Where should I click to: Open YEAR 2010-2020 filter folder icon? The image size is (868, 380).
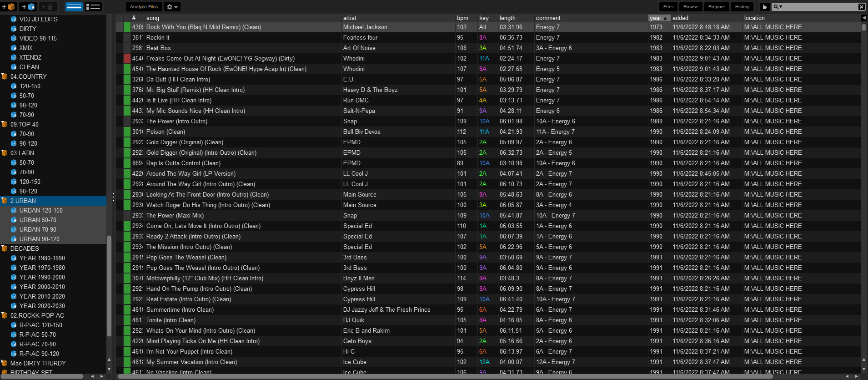pyautogui.click(x=14, y=296)
